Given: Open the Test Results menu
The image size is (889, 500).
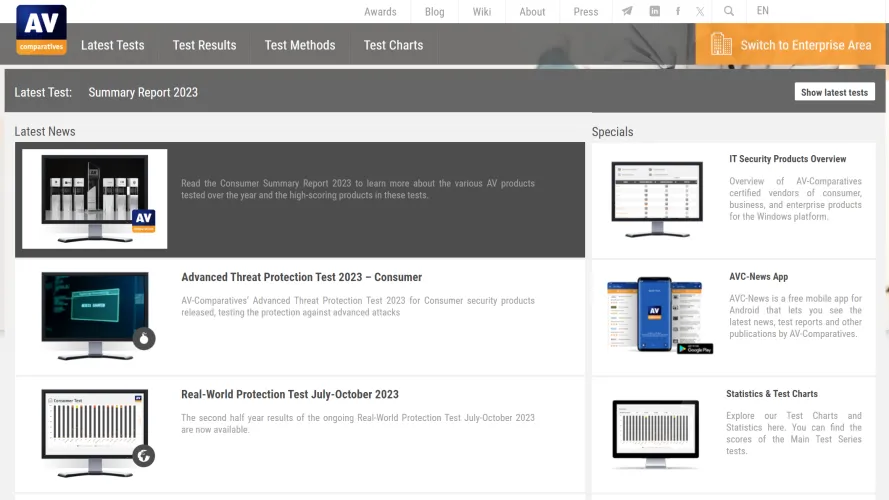Looking at the screenshot, I should click(x=204, y=45).
